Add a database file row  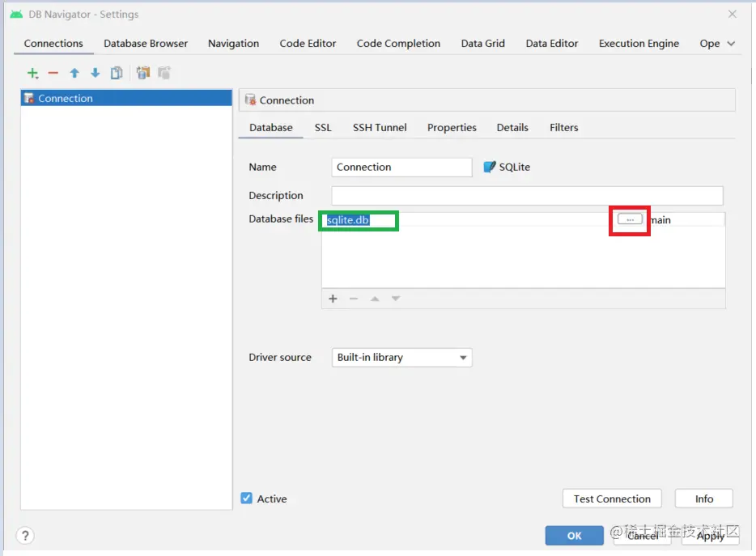point(333,299)
